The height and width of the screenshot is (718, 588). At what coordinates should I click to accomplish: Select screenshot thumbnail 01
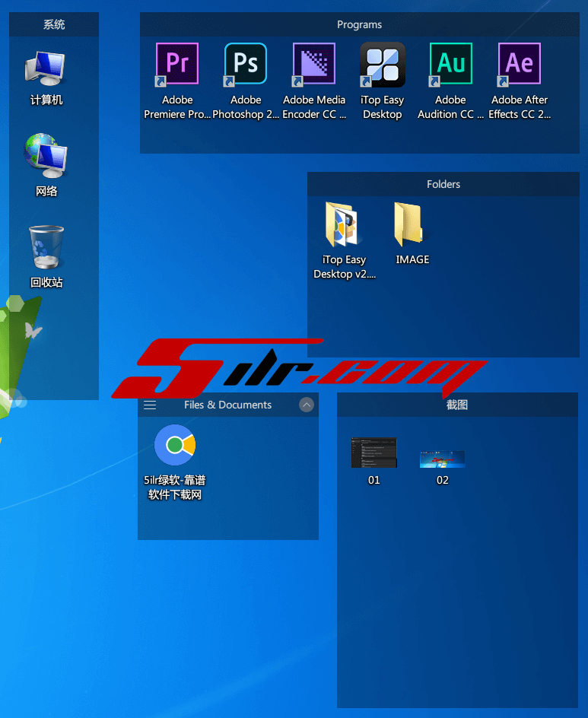pyautogui.click(x=373, y=453)
